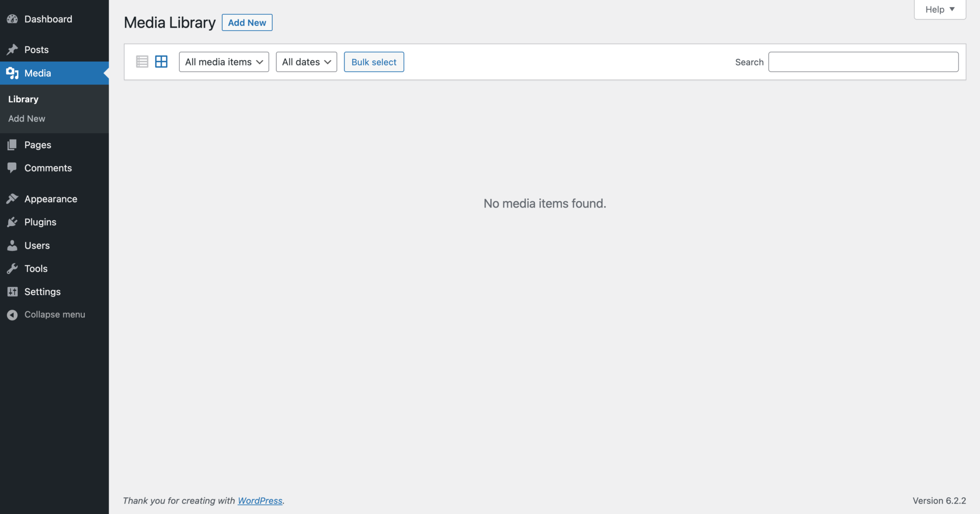Image resolution: width=980 pixels, height=514 pixels.
Task: Click the Plugins plug icon
Action: coord(12,222)
